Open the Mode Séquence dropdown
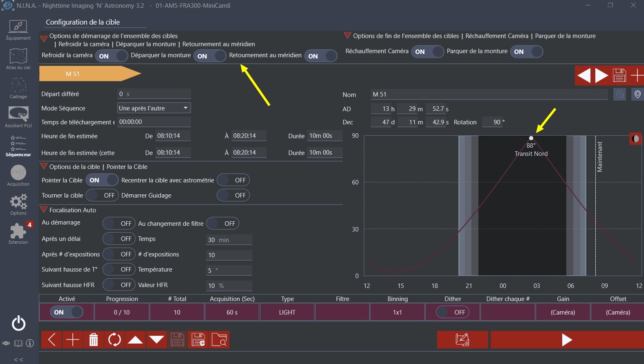The image size is (644, 364). [154, 108]
